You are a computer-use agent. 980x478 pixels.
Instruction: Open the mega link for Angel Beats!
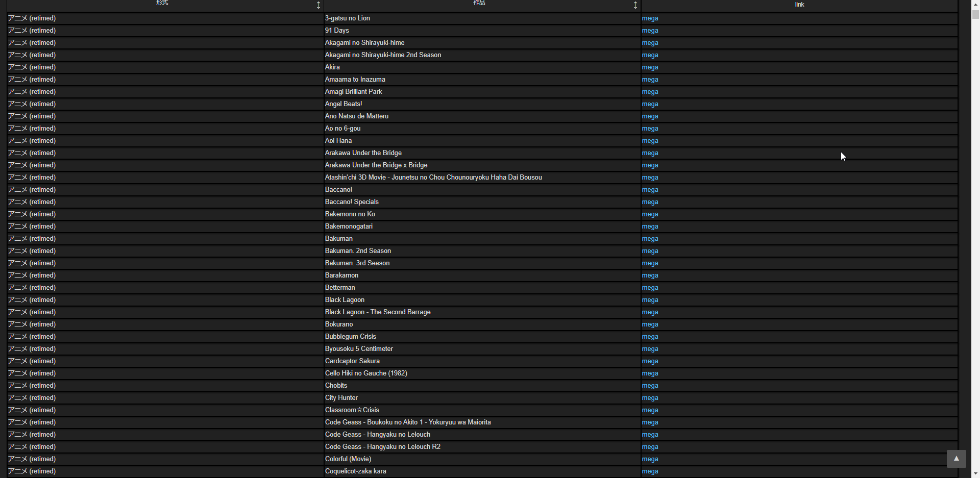(650, 104)
